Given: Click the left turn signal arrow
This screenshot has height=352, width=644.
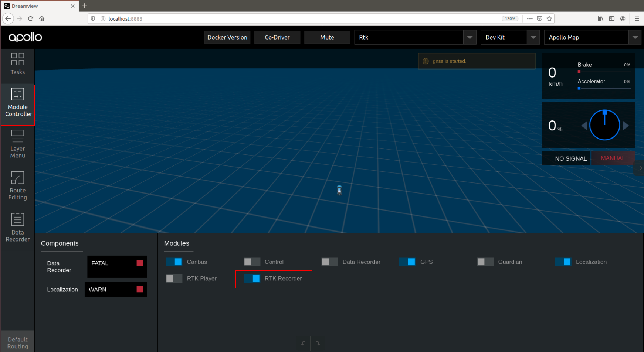Looking at the screenshot, I should (584, 126).
